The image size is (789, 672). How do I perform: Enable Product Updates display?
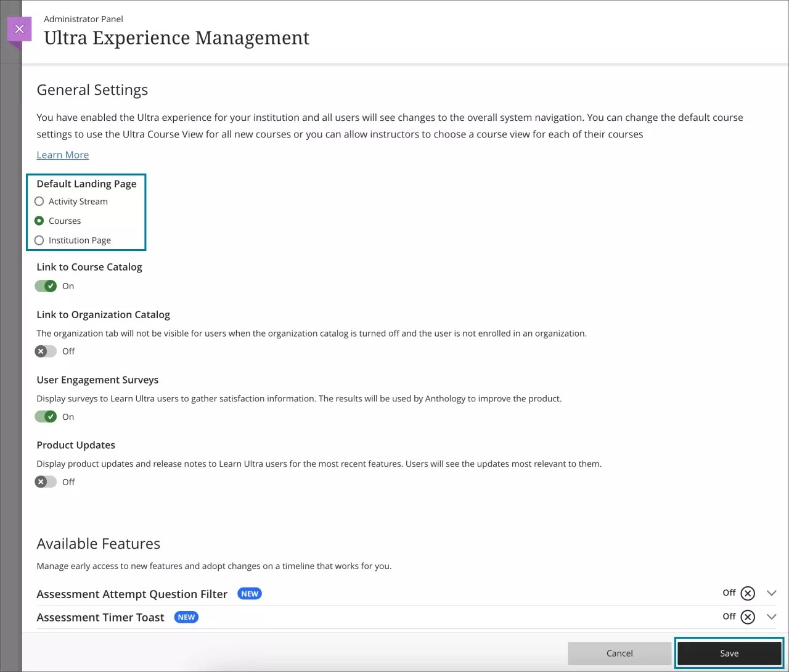tap(45, 481)
